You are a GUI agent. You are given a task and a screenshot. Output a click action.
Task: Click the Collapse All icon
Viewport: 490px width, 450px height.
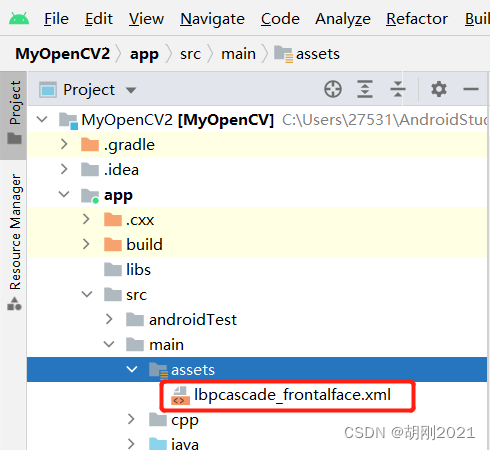[398, 89]
